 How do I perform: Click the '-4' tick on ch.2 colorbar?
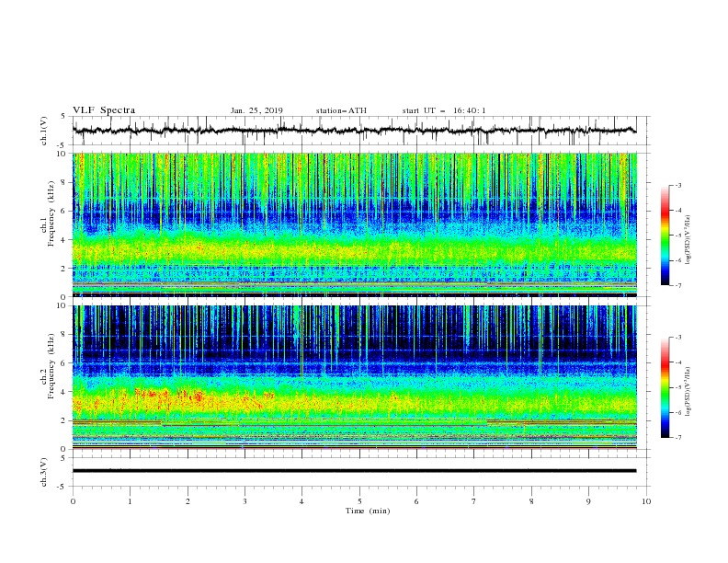[x=678, y=362]
